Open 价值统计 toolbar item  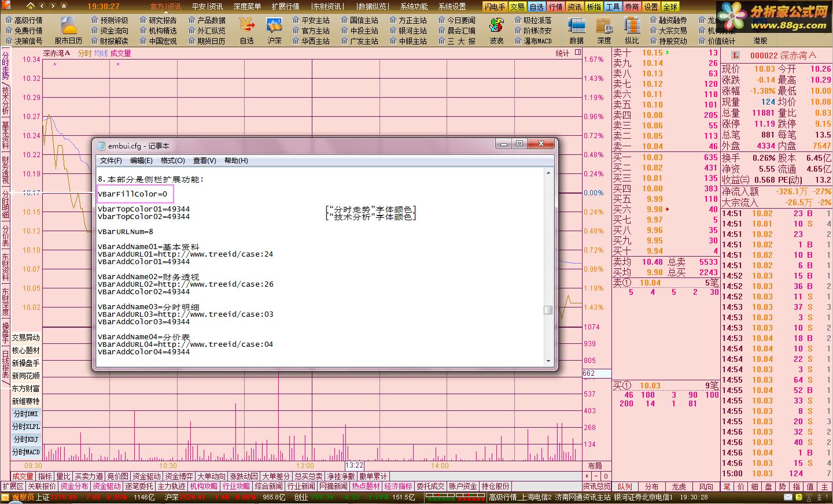717,41
